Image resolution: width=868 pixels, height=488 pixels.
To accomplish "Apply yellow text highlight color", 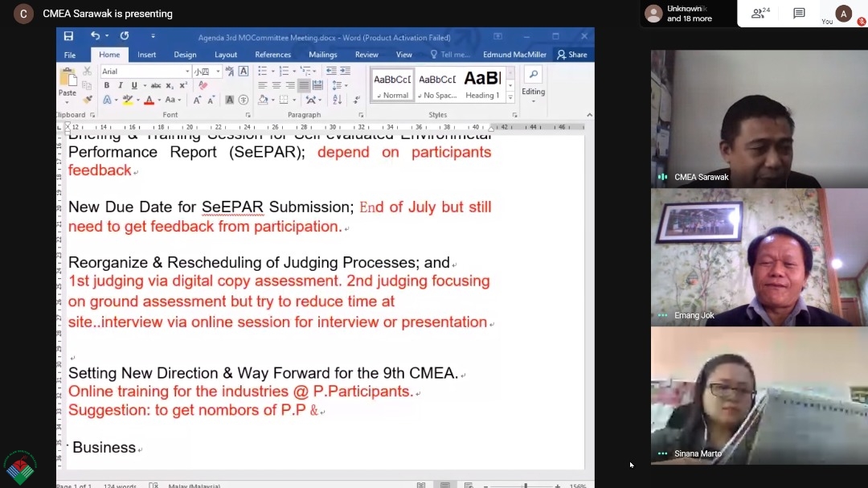I will pos(128,100).
